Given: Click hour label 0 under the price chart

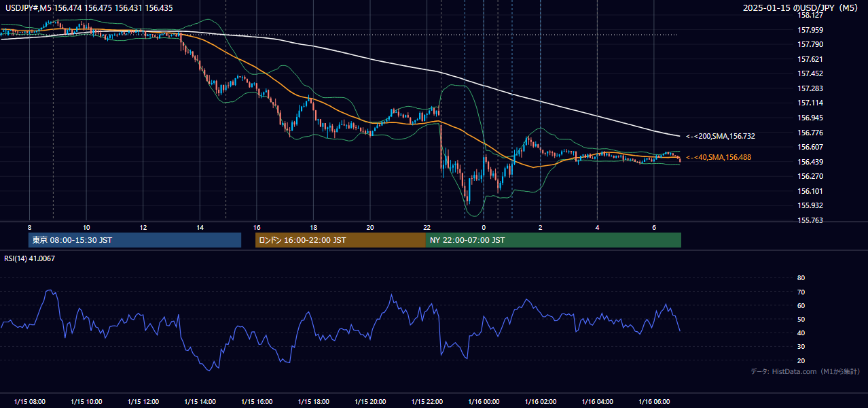Looking at the screenshot, I should point(484,227).
